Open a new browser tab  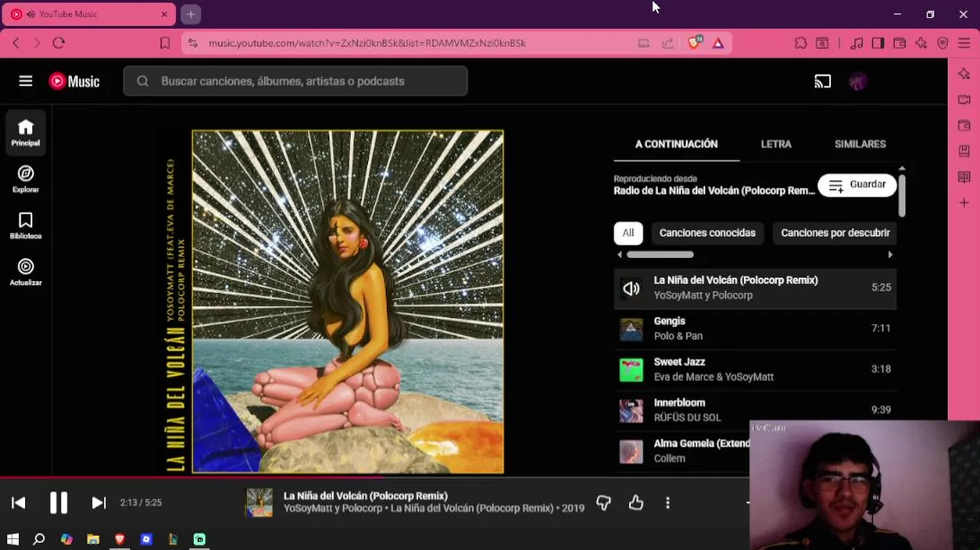pyautogui.click(x=191, y=14)
